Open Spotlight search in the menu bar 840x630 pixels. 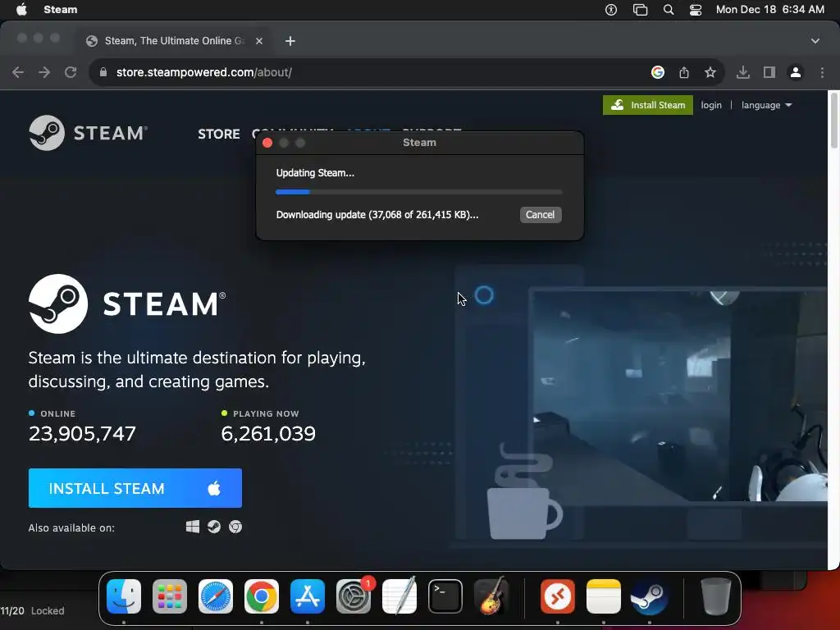pyautogui.click(x=669, y=10)
